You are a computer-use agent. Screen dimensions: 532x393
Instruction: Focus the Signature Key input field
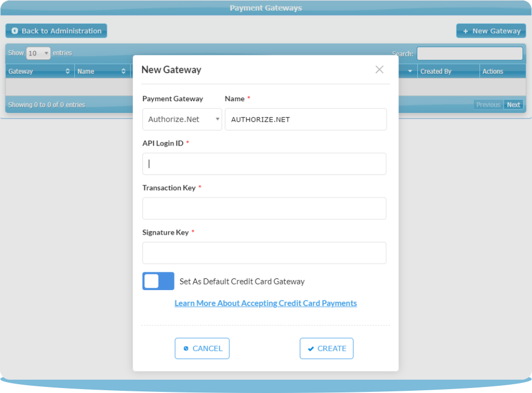264,253
